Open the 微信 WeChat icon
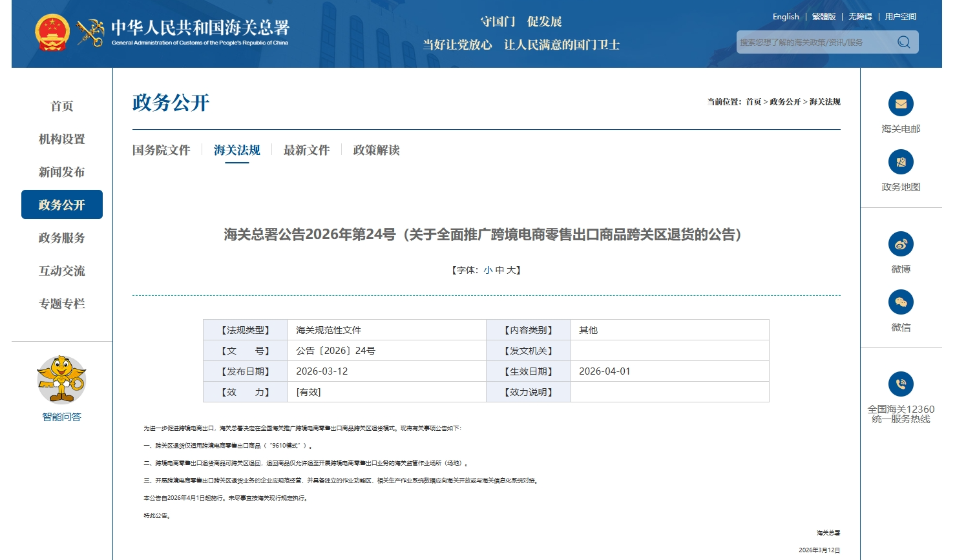Image resolution: width=955 pixels, height=560 pixels. click(901, 302)
